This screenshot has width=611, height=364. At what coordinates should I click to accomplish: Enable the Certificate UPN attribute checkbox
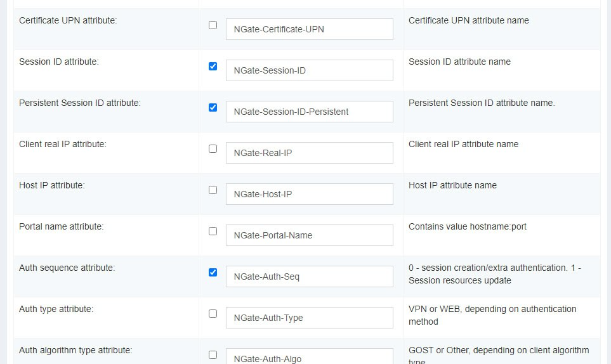click(x=213, y=25)
